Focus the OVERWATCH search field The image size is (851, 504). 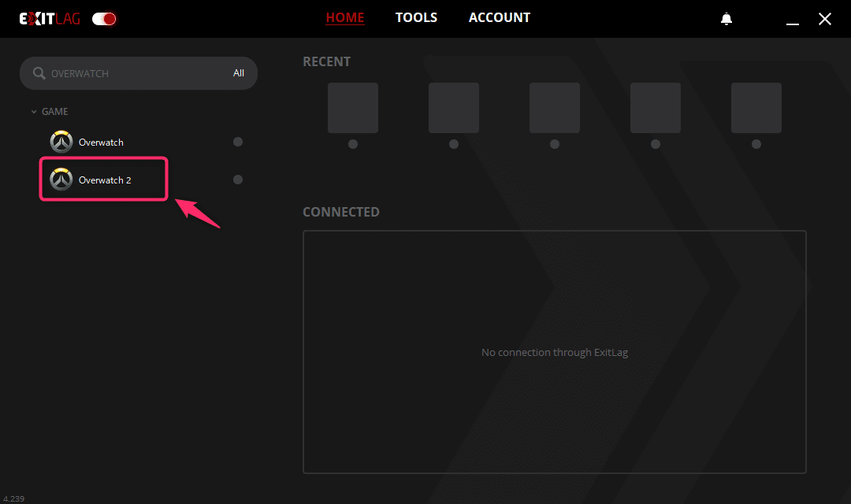139,73
